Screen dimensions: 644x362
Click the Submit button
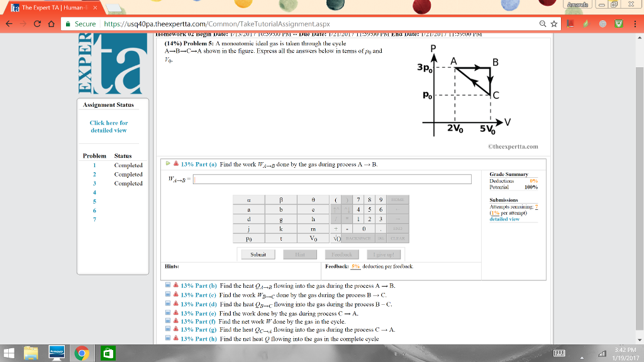[258, 254]
